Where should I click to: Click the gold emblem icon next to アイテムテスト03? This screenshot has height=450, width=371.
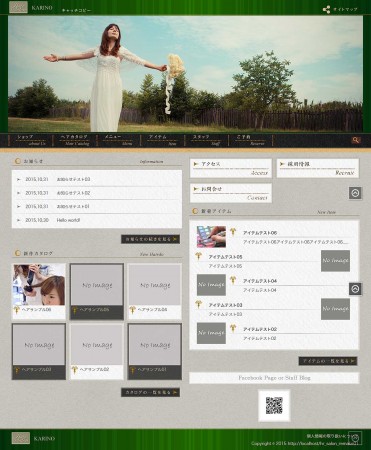tap(199, 304)
